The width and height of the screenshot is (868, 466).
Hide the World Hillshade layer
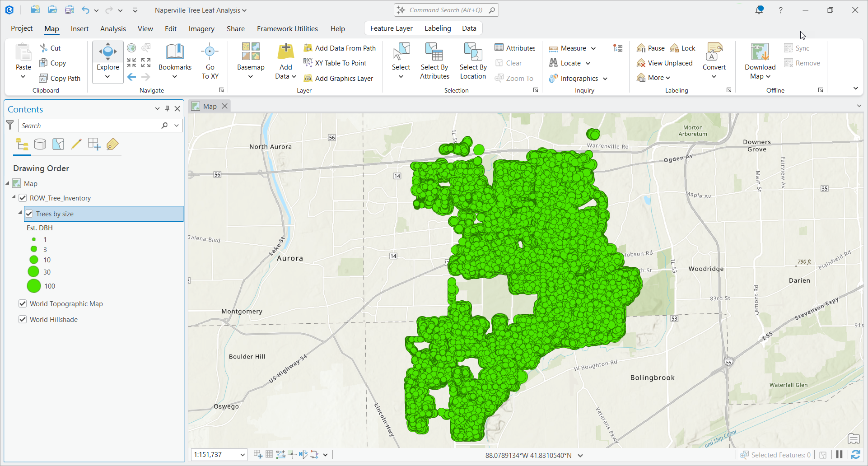[x=23, y=319]
